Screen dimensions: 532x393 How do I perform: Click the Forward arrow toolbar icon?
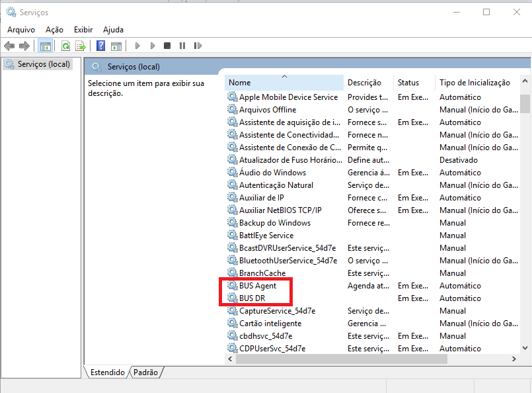(24, 46)
